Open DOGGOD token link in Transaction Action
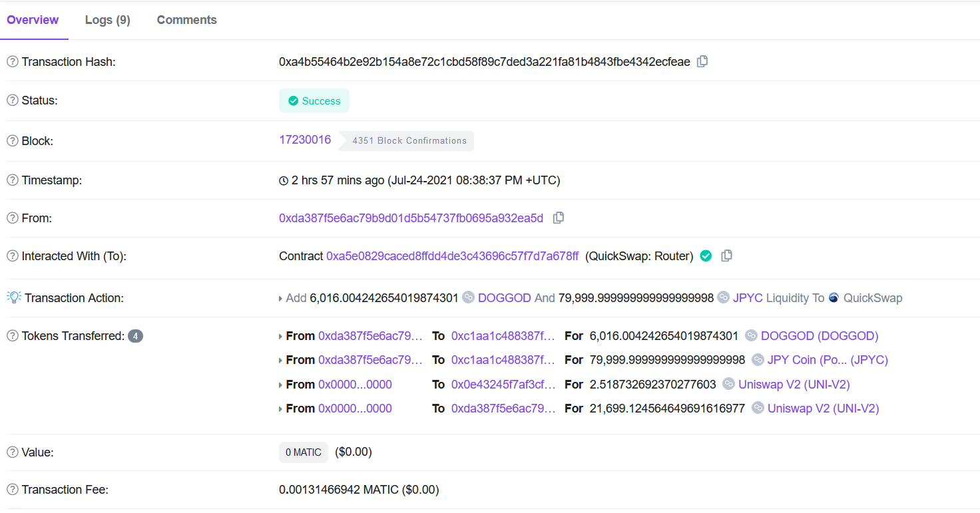 pyautogui.click(x=505, y=297)
